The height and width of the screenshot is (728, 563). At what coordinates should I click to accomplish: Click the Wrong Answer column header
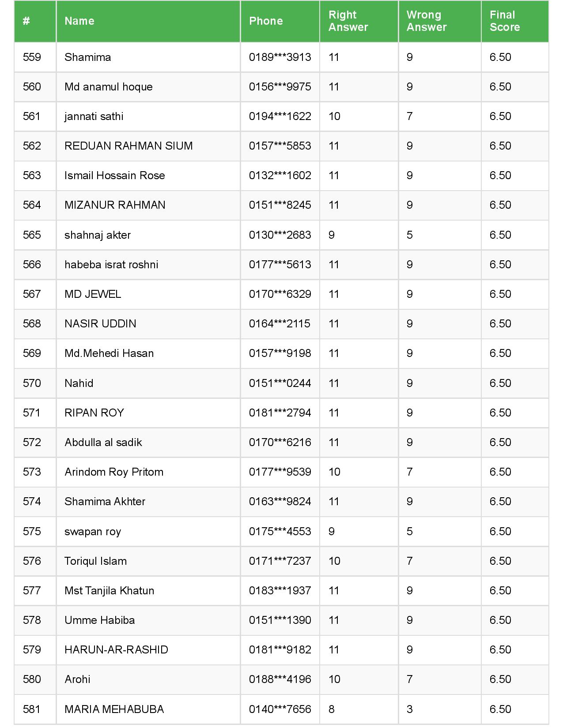(427, 21)
